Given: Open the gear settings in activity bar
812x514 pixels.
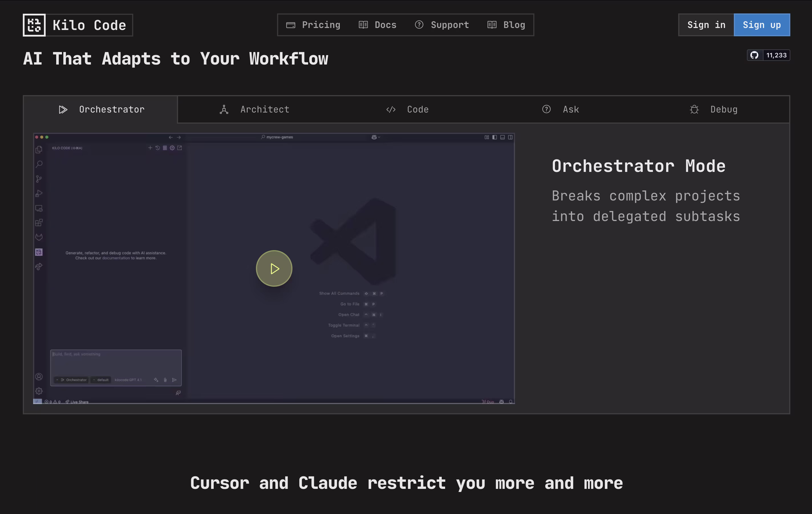Looking at the screenshot, I should click(39, 391).
